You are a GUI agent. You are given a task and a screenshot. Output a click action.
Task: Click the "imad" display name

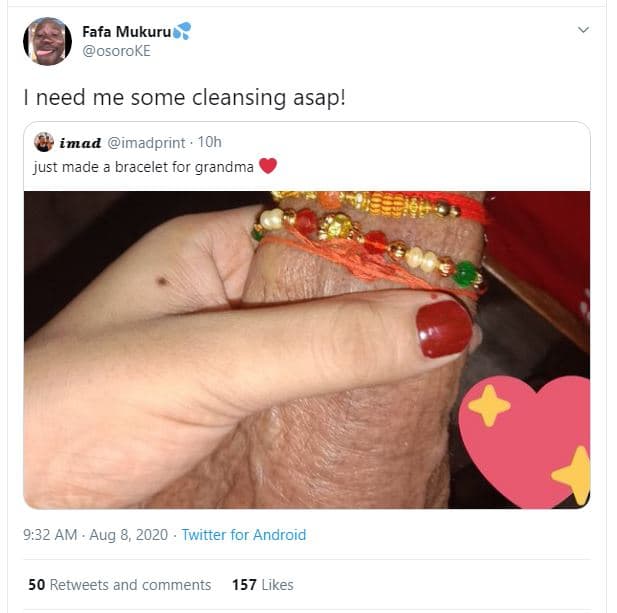coord(81,142)
